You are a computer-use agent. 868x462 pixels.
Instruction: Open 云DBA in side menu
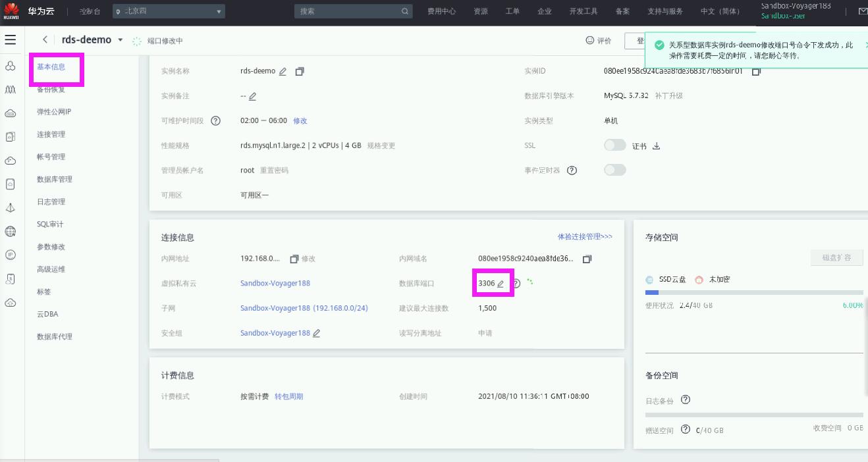[x=47, y=314]
